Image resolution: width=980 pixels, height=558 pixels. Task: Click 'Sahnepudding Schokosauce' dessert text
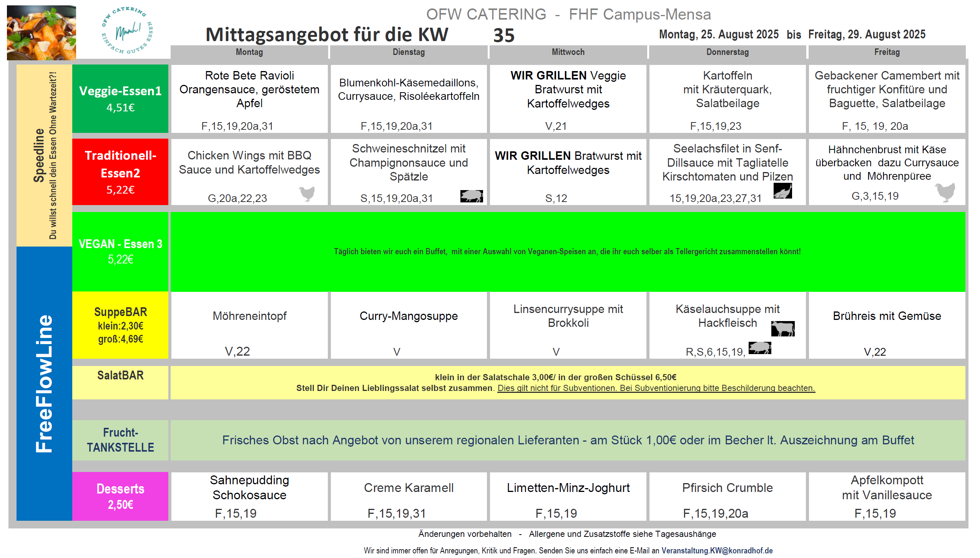249,488
